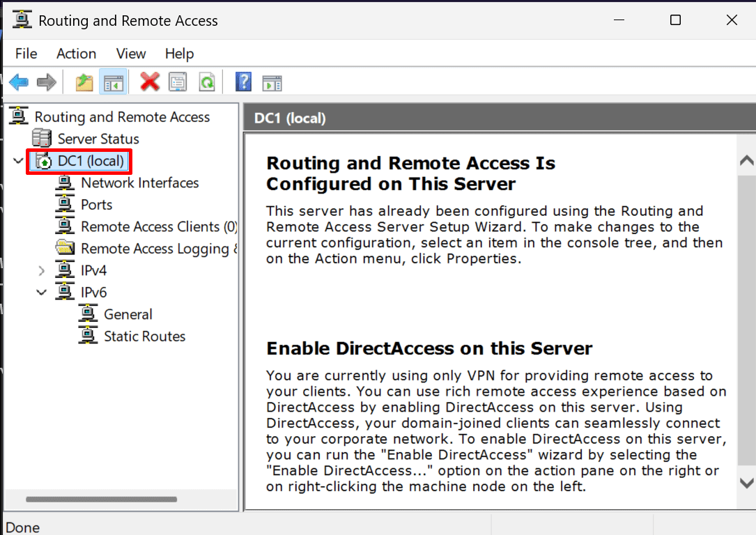Expand the IPv4 tree node
This screenshot has height=535, width=756.
coord(42,270)
